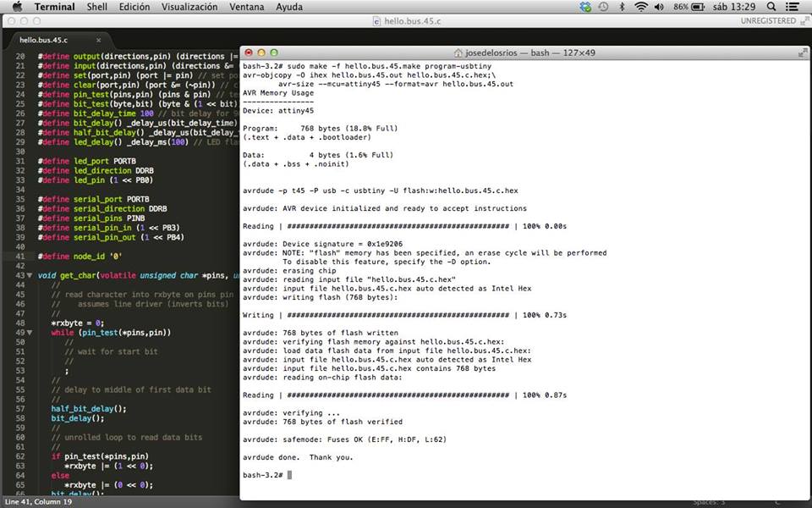Collapse the fold arrow at line 49
The width and height of the screenshot is (812, 508).
30,332
